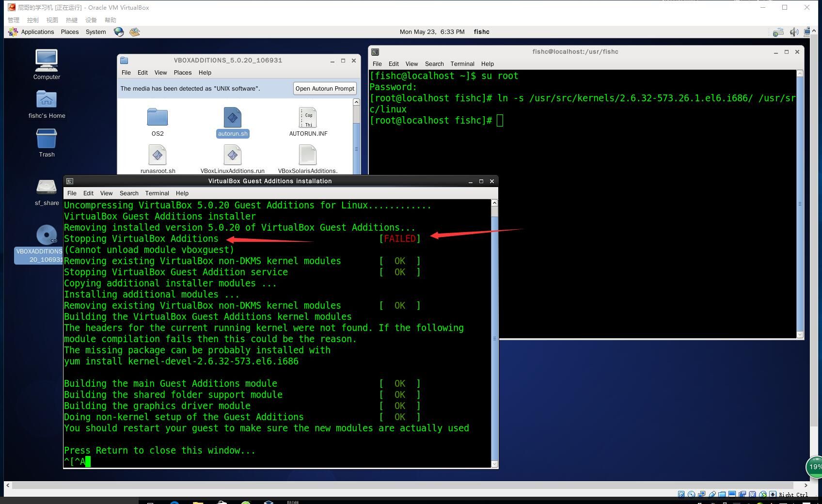Click VirtualBox network adapters status icon
Screen dimensions: 822x504
701,494
